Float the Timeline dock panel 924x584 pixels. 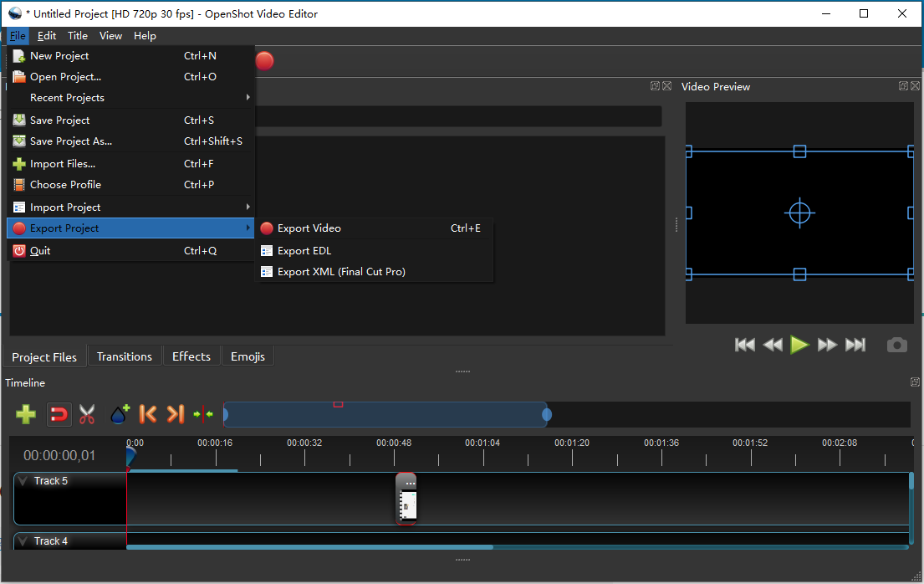coord(915,382)
